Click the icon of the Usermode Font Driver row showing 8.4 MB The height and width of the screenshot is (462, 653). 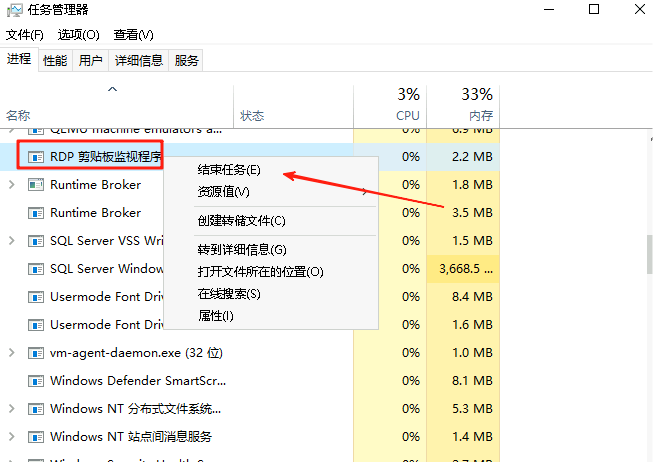(36, 297)
